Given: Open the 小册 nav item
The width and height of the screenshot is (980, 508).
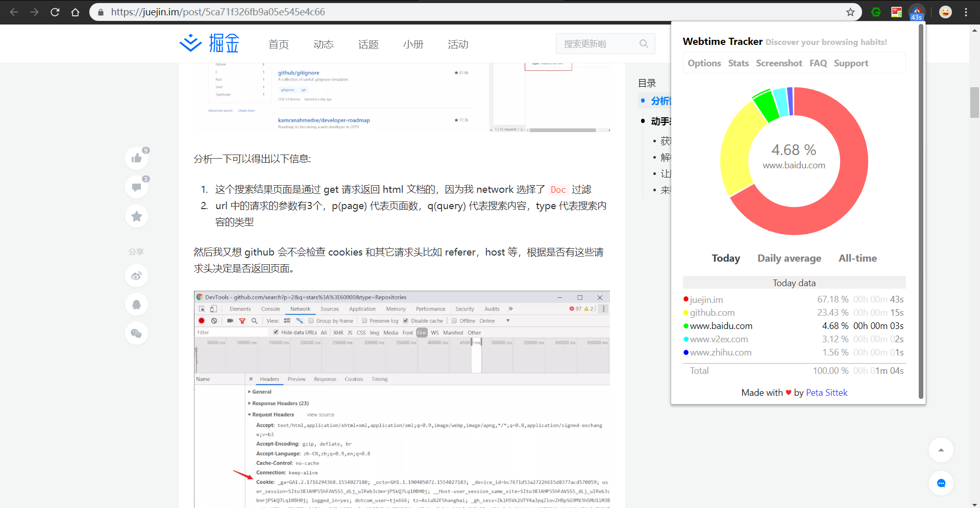Looking at the screenshot, I should (x=413, y=44).
